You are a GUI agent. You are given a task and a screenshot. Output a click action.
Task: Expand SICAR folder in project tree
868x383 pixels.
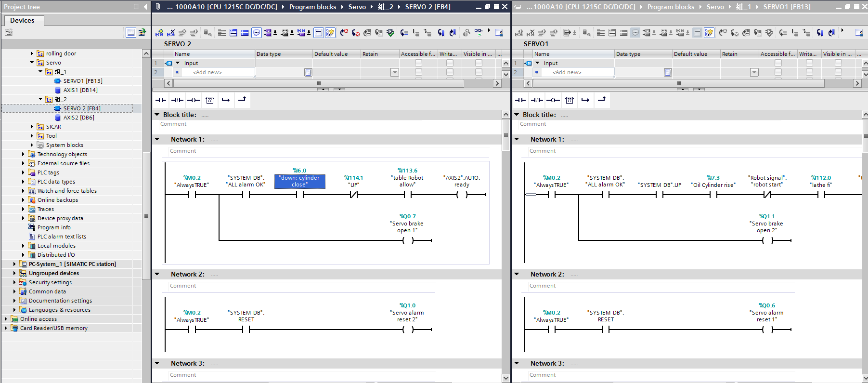[32, 127]
